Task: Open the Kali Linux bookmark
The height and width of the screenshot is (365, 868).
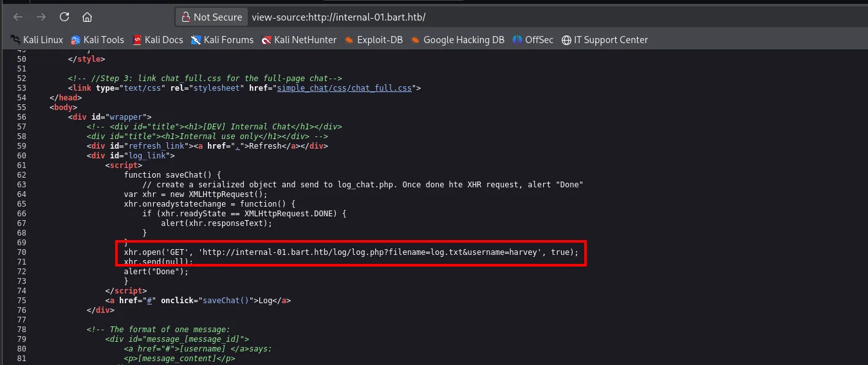Action: (x=37, y=40)
